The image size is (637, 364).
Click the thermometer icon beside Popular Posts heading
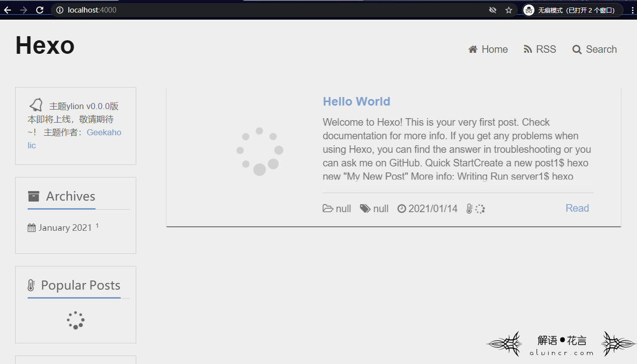click(x=31, y=285)
